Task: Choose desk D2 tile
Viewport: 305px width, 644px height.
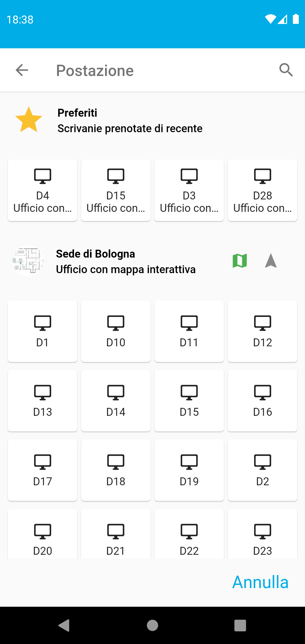Action: (x=262, y=470)
